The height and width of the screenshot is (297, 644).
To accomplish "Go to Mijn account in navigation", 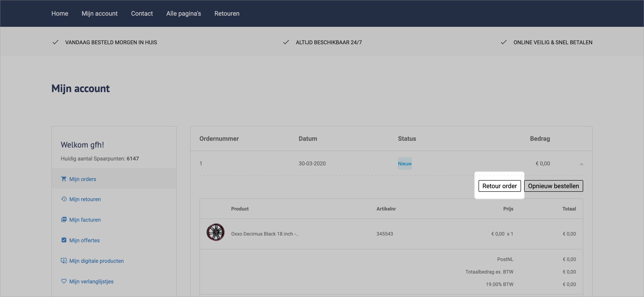I will pos(100,13).
